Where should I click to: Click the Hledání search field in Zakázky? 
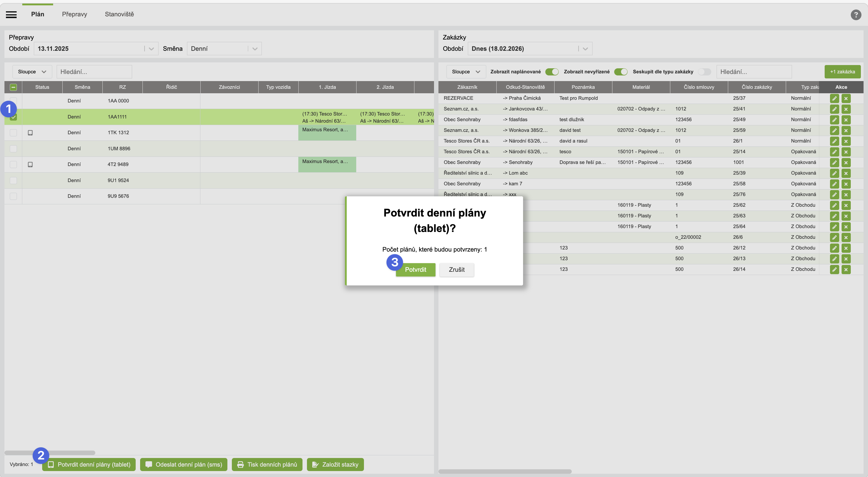coord(753,72)
